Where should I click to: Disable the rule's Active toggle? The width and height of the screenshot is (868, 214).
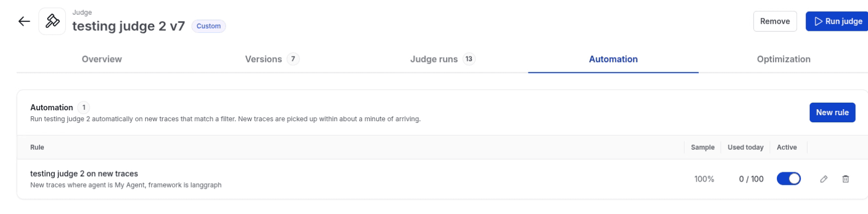789,179
